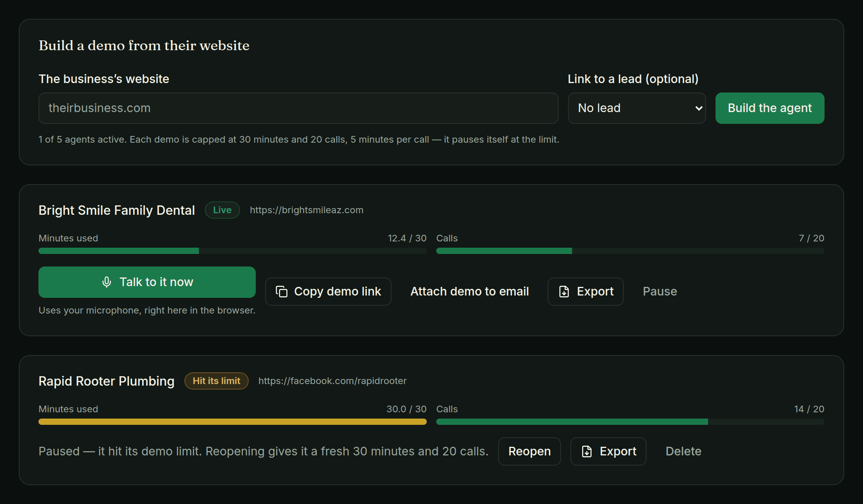
Task: Click Attach demo to email
Action: coord(470,292)
